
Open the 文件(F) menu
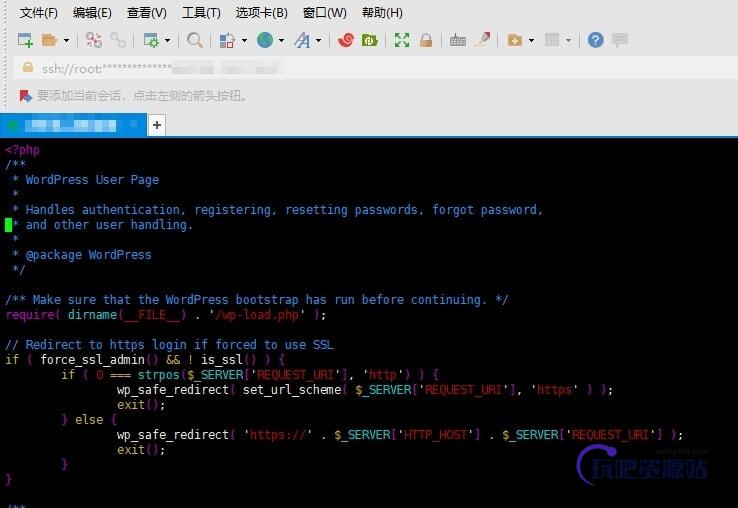[x=39, y=13]
